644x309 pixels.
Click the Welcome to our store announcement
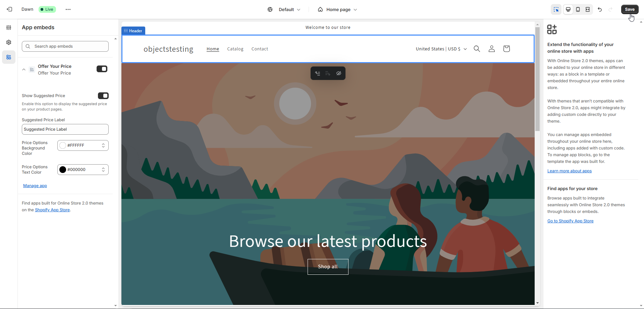click(328, 28)
